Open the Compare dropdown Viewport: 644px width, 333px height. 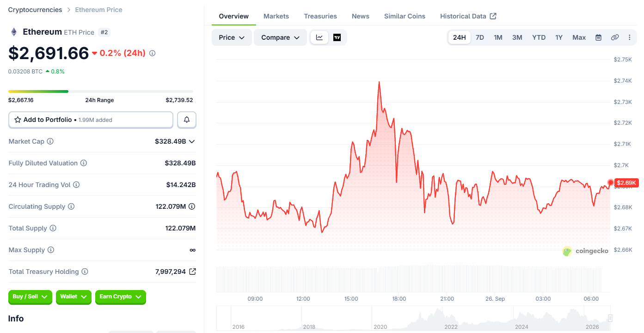[280, 37]
